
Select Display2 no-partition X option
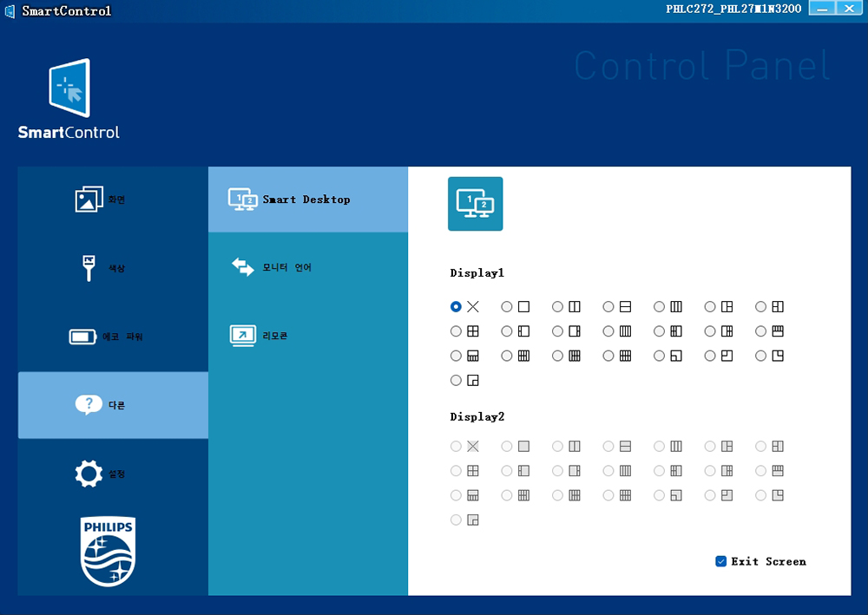(x=456, y=446)
